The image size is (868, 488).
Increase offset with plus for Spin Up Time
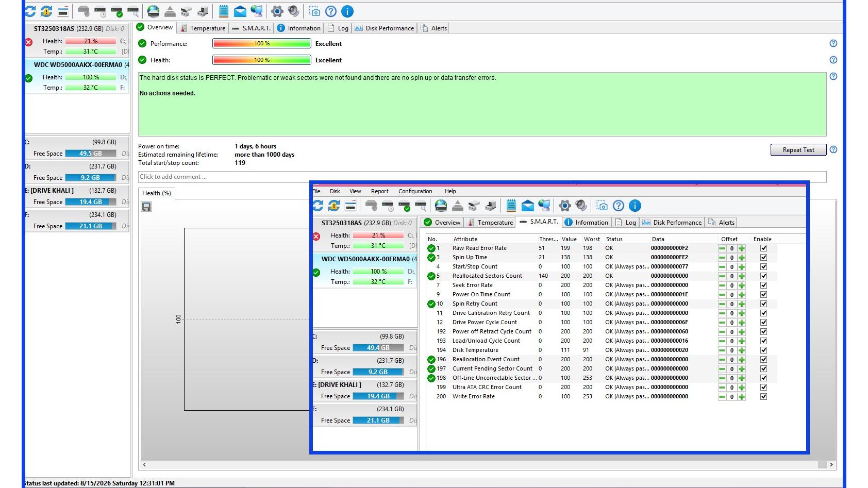[x=741, y=257]
